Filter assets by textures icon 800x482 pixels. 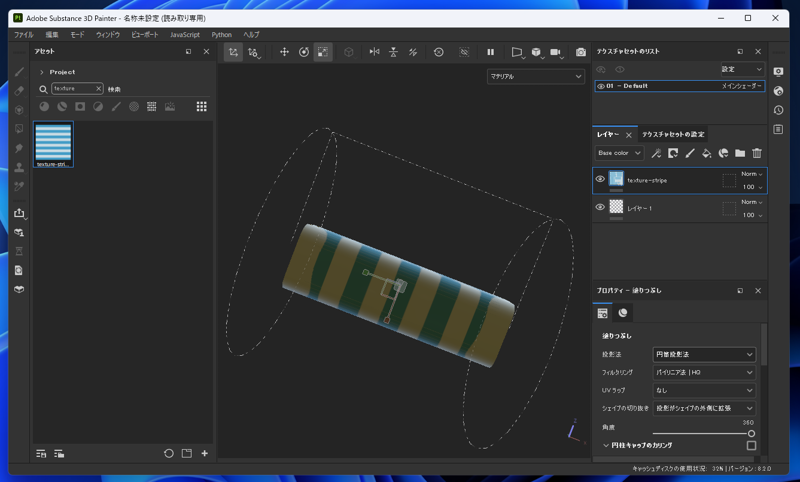point(152,106)
